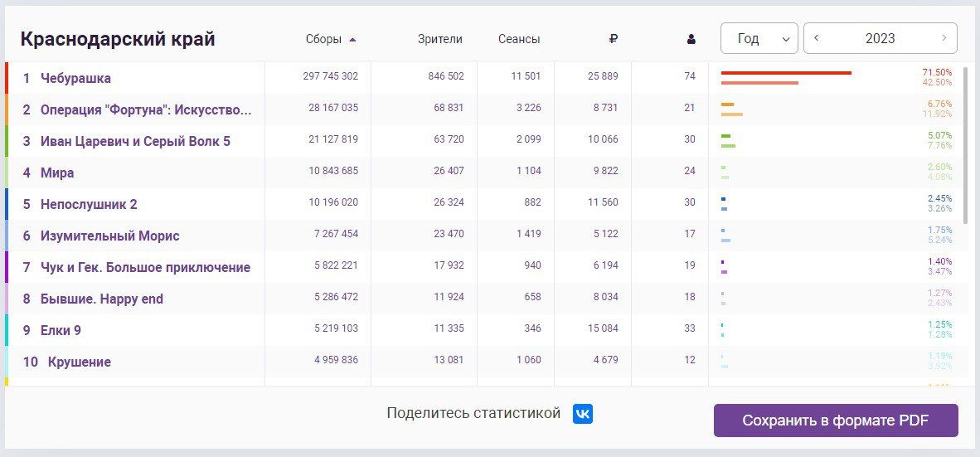Select the Елки 9 row title
This screenshot has width=980, height=457.
point(61,330)
